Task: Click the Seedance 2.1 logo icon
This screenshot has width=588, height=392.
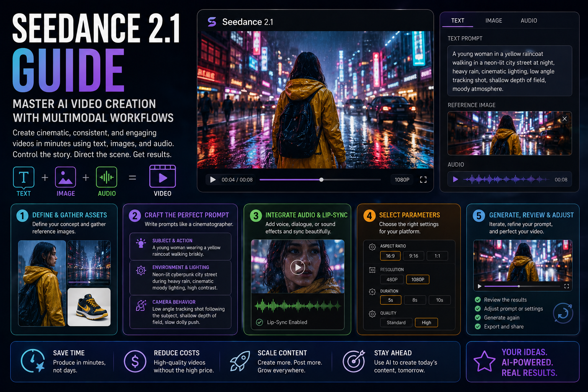Action: click(212, 22)
